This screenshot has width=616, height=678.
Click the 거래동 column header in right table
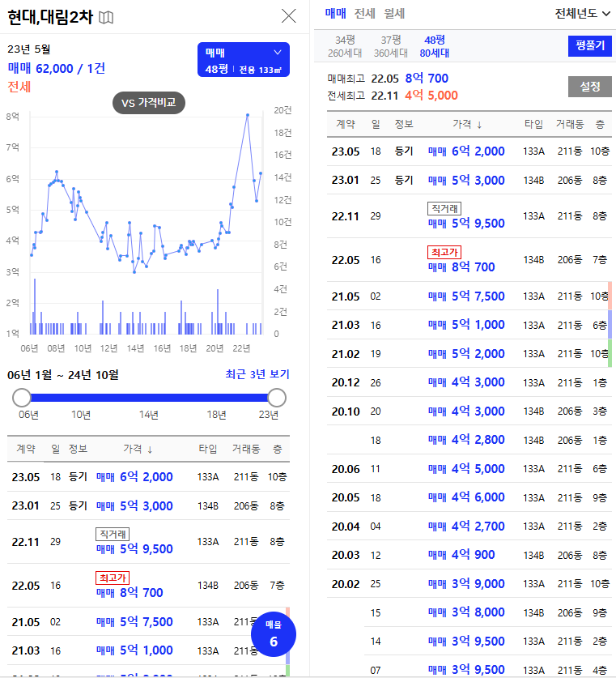click(x=569, y=124)
